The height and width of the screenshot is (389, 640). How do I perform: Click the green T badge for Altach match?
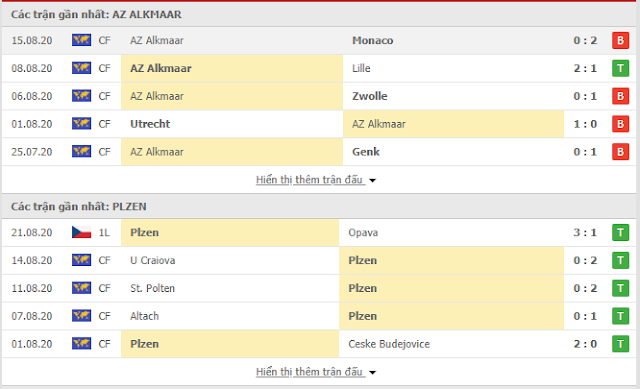pyautogui.click(x=620, y=316)
